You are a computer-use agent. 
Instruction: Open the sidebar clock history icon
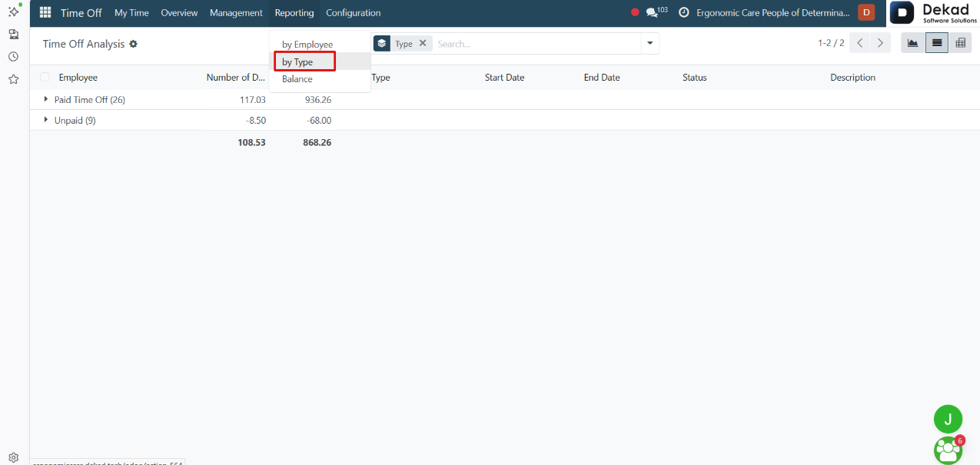pyautogui.click(x=13, y=56)
